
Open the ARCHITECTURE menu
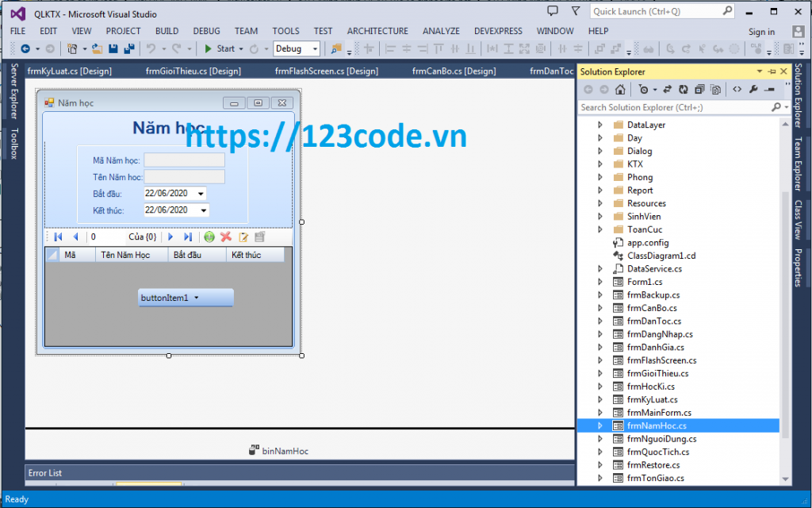click(377, 31)
